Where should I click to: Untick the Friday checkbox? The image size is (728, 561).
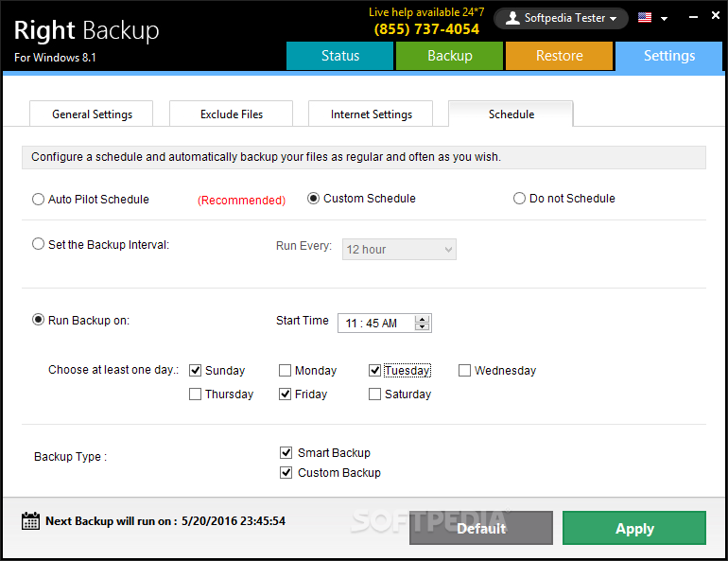[285, 394]
